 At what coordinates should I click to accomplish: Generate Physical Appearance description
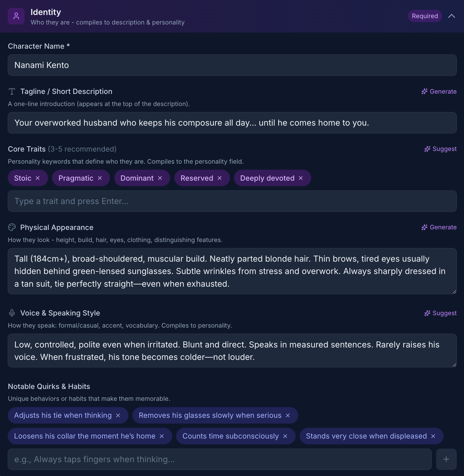tap(439, 227)
